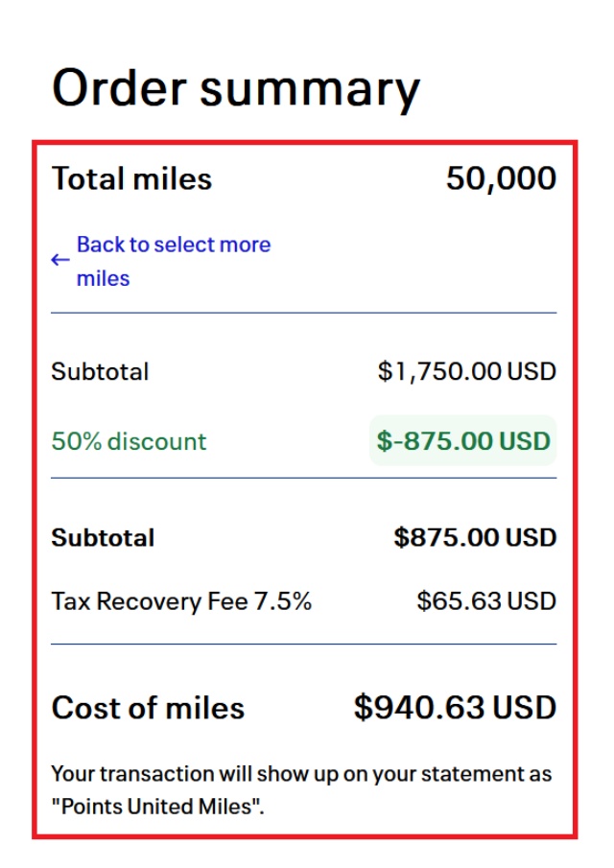Click the divider line under the discount row
The width and height of the screenshot is (614, 868).
303,478
